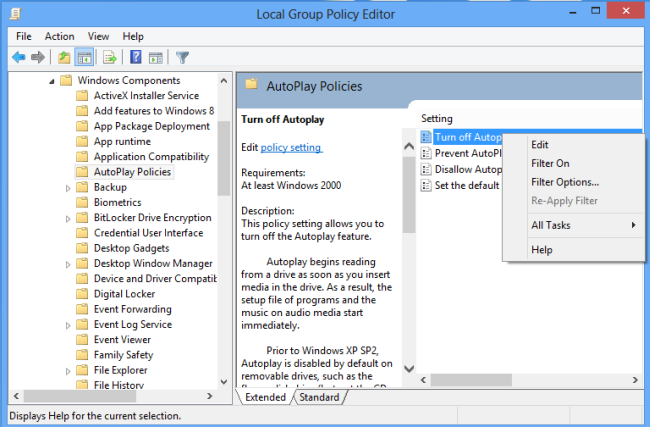This screenshot has width=650, height=427.
Task: Open the Help menu in menu bar
Action: click(133, 36)
